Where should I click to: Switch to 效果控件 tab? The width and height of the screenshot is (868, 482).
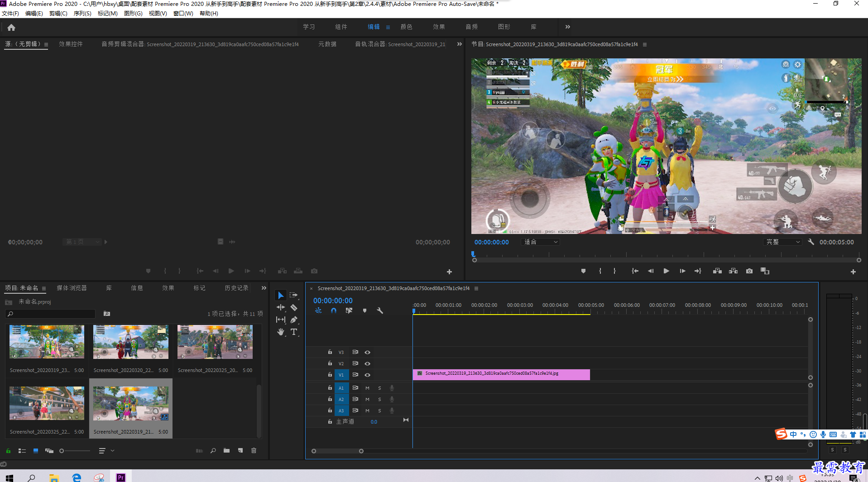(71, 44)
